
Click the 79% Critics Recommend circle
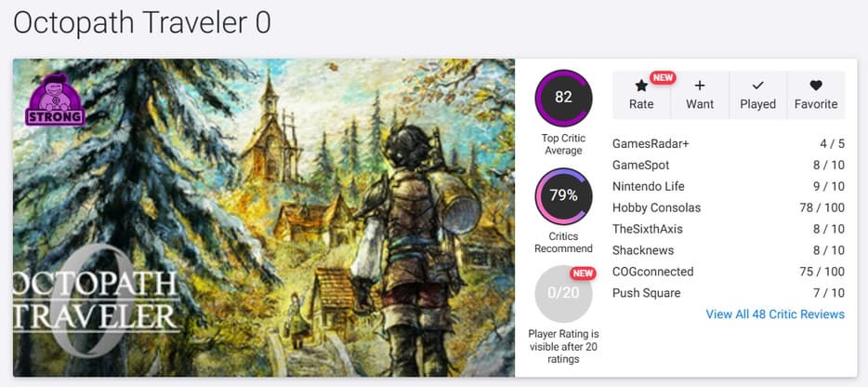point(563,196)
